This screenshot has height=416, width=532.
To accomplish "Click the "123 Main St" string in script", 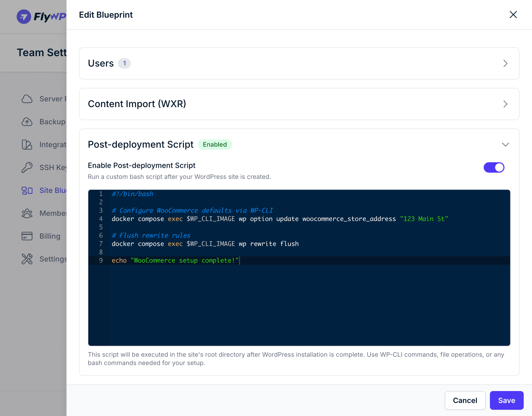I will tap(424, 219).
